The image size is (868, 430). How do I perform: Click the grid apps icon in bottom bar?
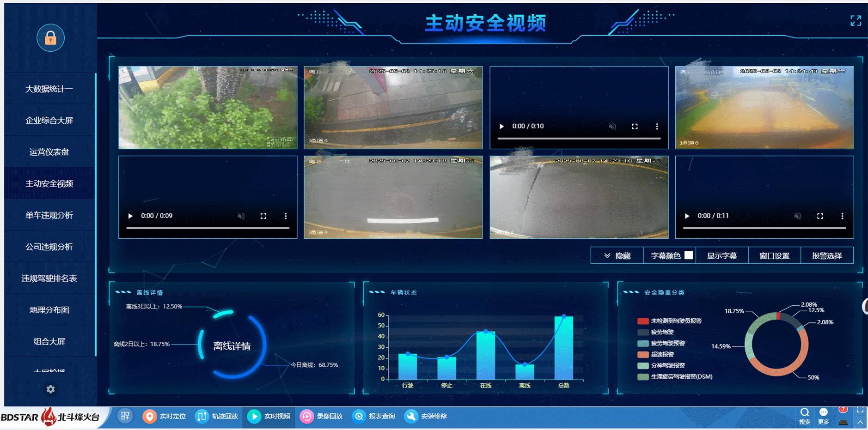tap(125, 416)
